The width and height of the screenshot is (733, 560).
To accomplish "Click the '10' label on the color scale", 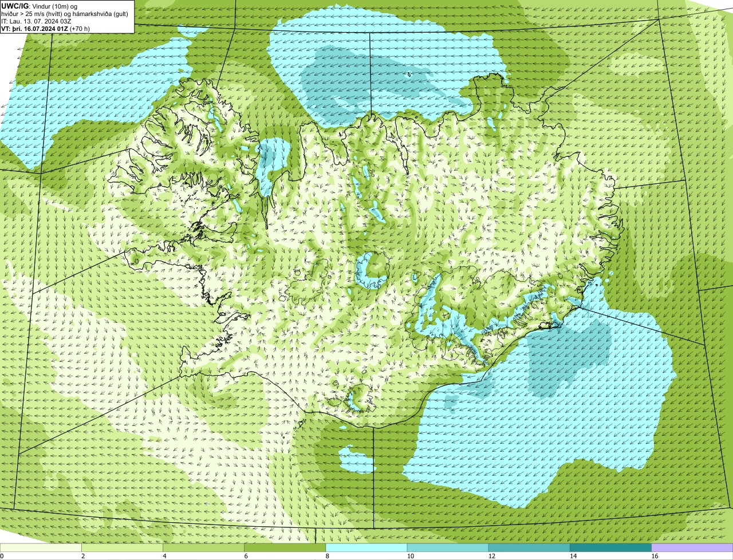I will click(x=410, y=556).
